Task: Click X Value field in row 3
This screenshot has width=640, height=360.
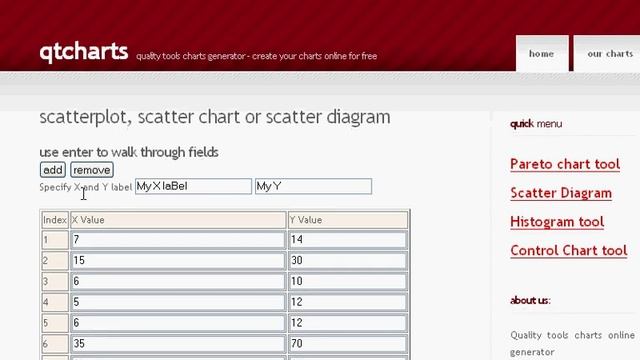Action: click(178, 281)
